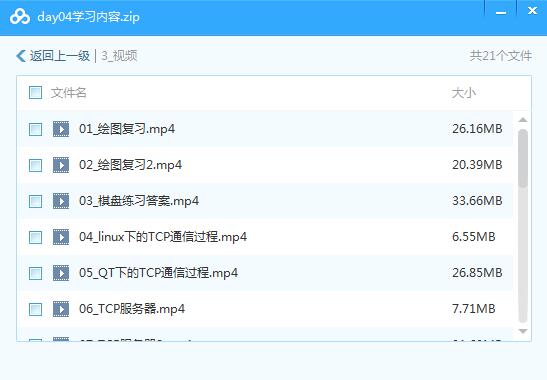Select the 3_视频 breadcrumb folder

click(119, 56)
